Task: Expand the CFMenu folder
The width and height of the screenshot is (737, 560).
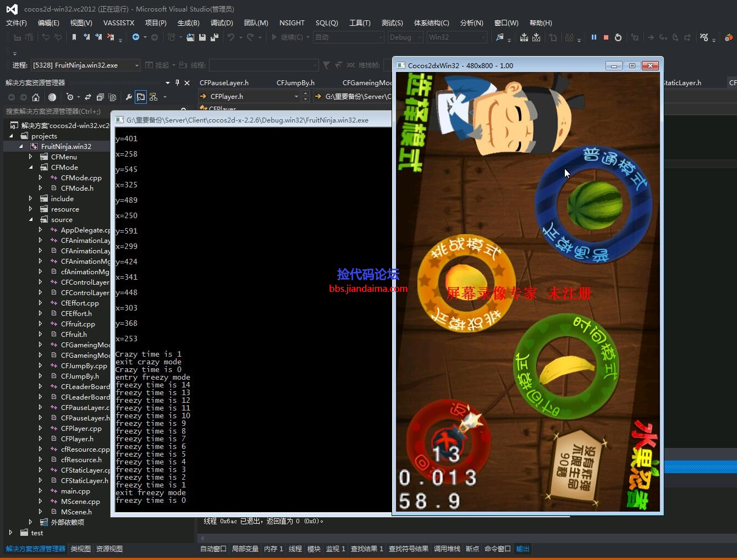Action: coord(31,157)
